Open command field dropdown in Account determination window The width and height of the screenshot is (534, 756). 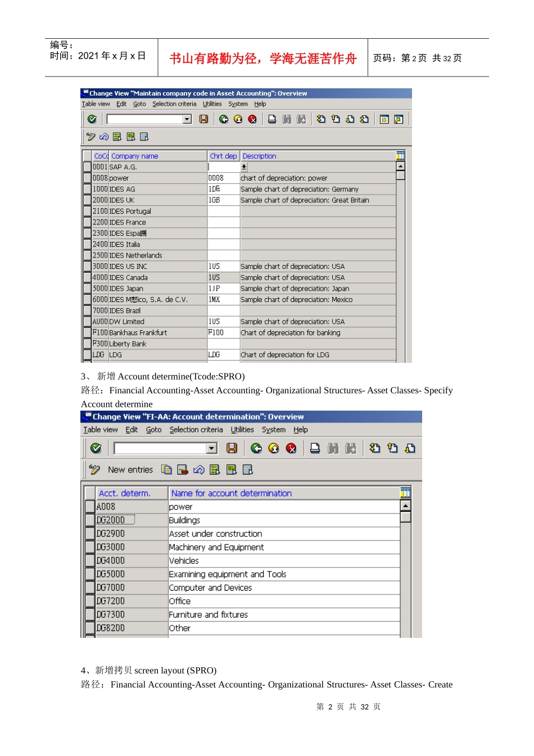pos(212,448)
